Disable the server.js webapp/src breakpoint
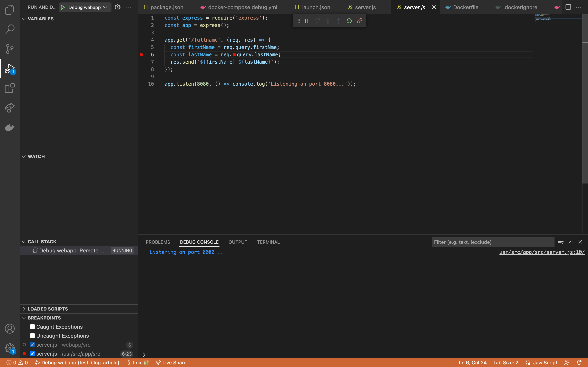 [x=32, y=344]
